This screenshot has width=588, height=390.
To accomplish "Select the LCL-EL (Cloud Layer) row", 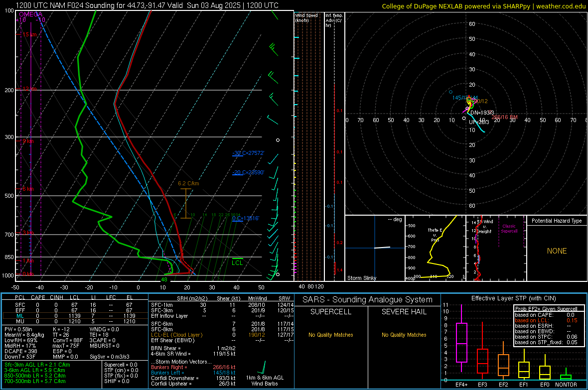I will click(x=222, y=335).
